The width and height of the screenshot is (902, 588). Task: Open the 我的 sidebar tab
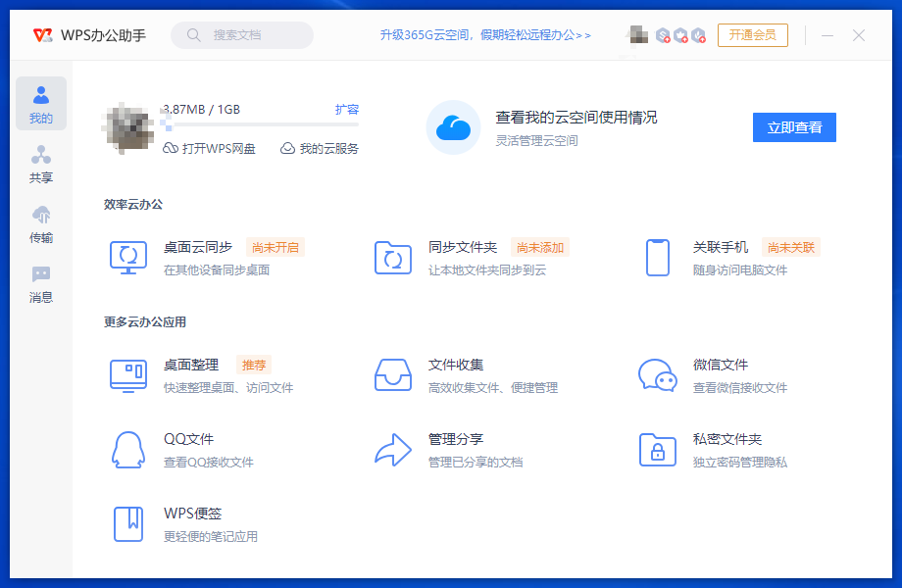[x=41, y=104]
